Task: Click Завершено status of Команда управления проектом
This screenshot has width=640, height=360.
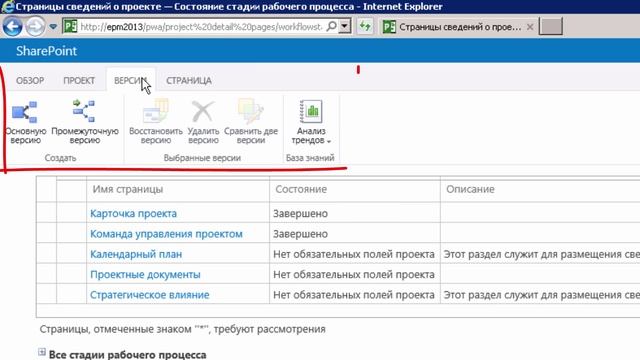Action: point(300,234)
